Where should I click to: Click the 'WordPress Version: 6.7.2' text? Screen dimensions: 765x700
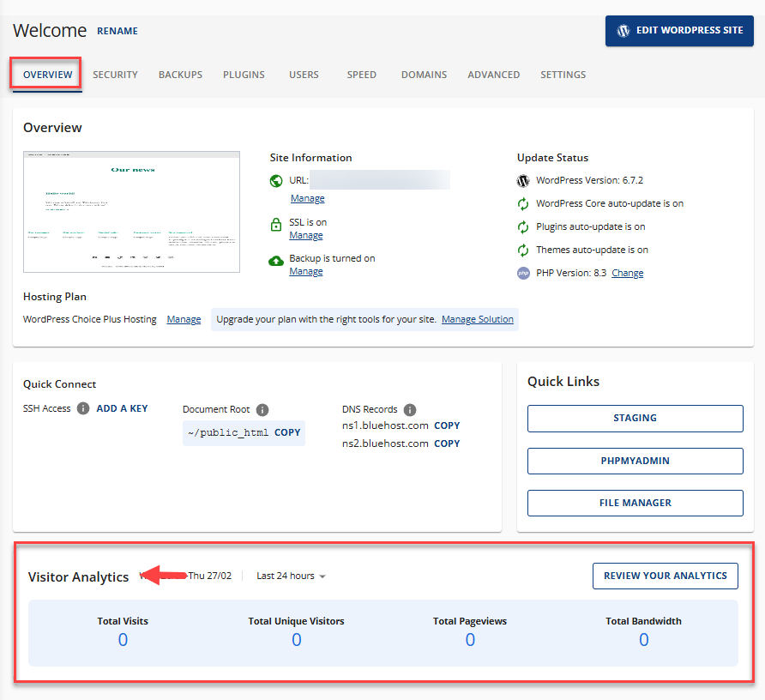click(589, 180)
